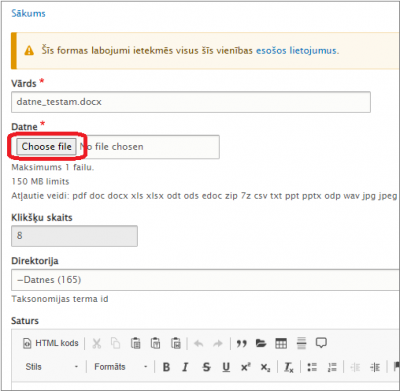
Task: Click Paste as plain text icon
Action: (155, 343)
